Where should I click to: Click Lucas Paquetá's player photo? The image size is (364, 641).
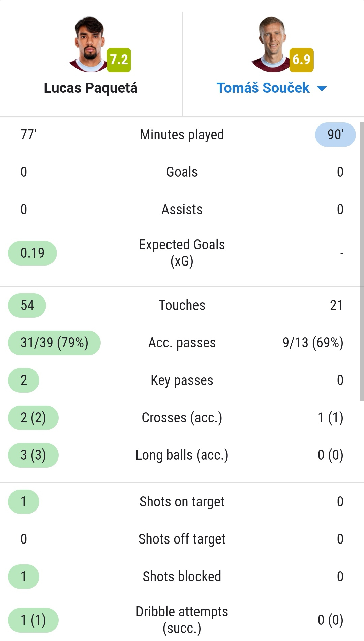pyautogui.click(x=89, y=44)
